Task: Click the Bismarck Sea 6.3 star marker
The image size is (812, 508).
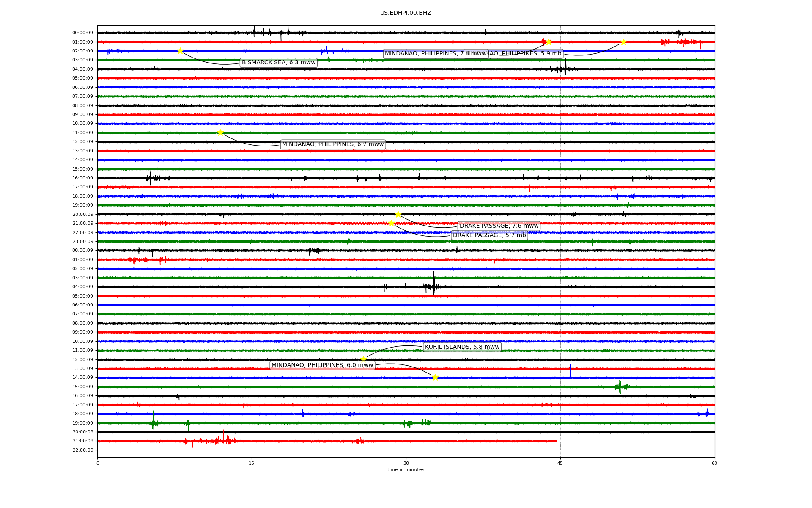Action: click(x=180, y=51)
